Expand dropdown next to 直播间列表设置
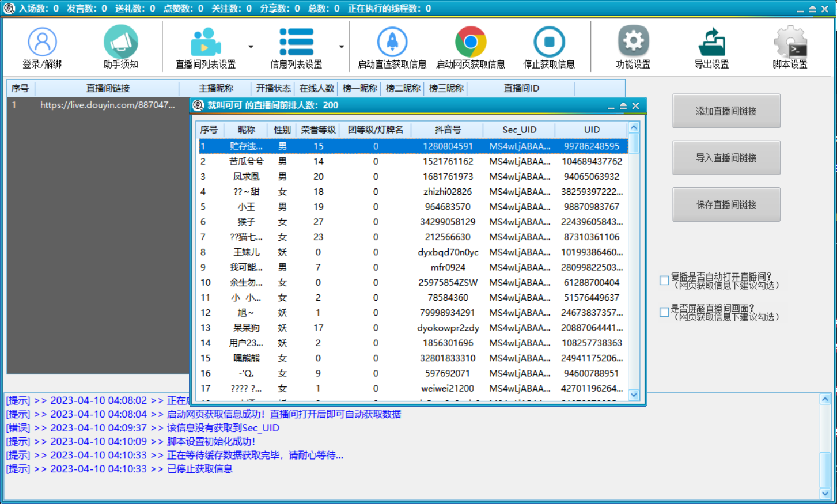Image resolution: width=837 pixels, height=504 pixels. (250, 46)
